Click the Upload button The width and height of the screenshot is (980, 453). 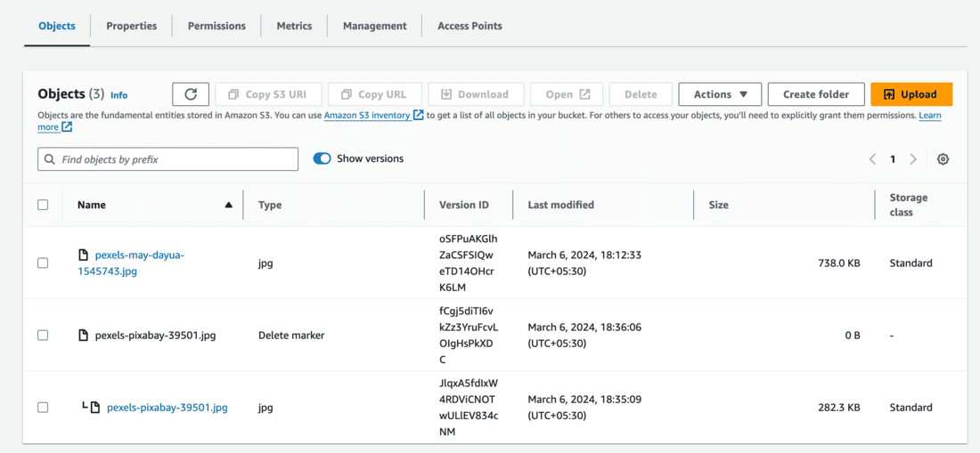point(911,94)
